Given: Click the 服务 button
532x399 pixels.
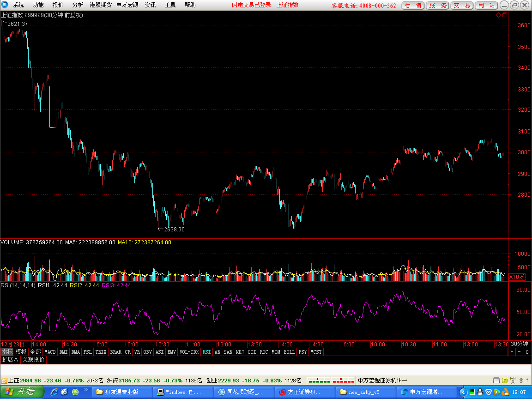Looking at the screenshot, I should 437,5.
